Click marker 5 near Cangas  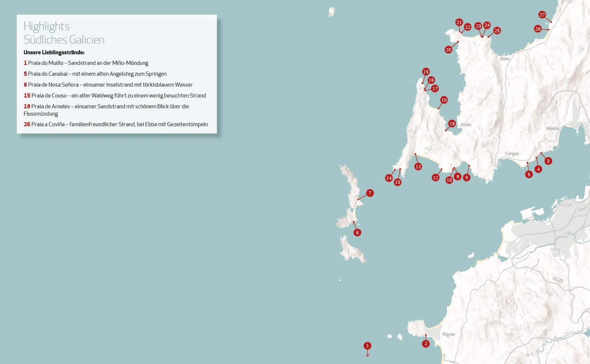coord(529,174)
